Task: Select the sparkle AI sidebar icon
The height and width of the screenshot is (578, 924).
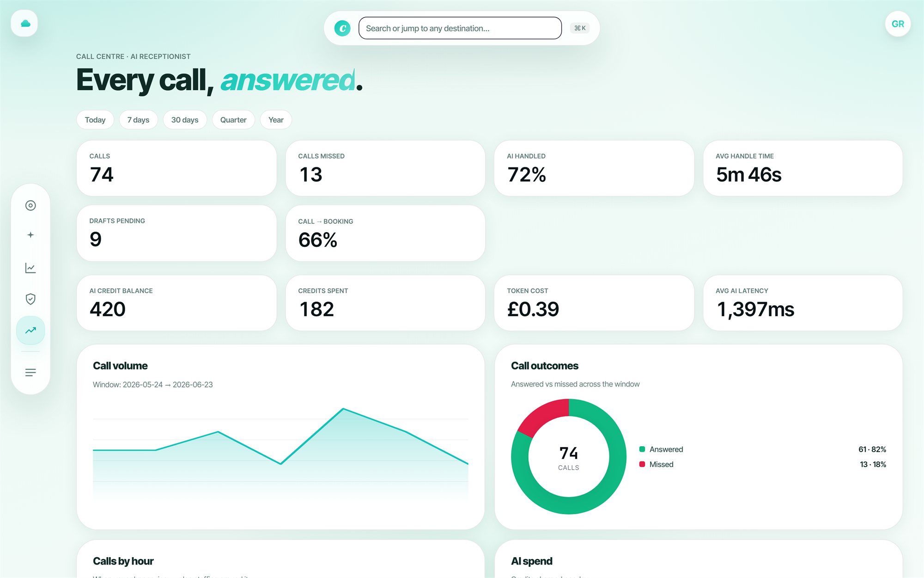Action: pos(30,235)
